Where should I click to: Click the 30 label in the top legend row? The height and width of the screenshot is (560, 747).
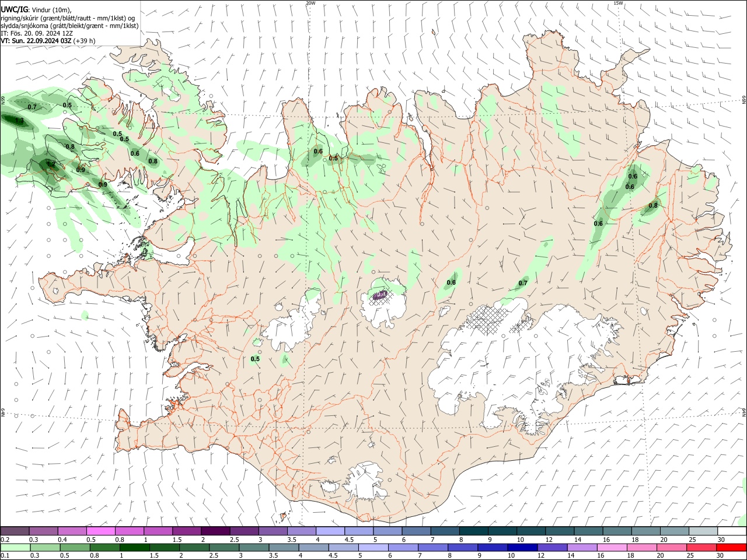(x=721, y=540)
